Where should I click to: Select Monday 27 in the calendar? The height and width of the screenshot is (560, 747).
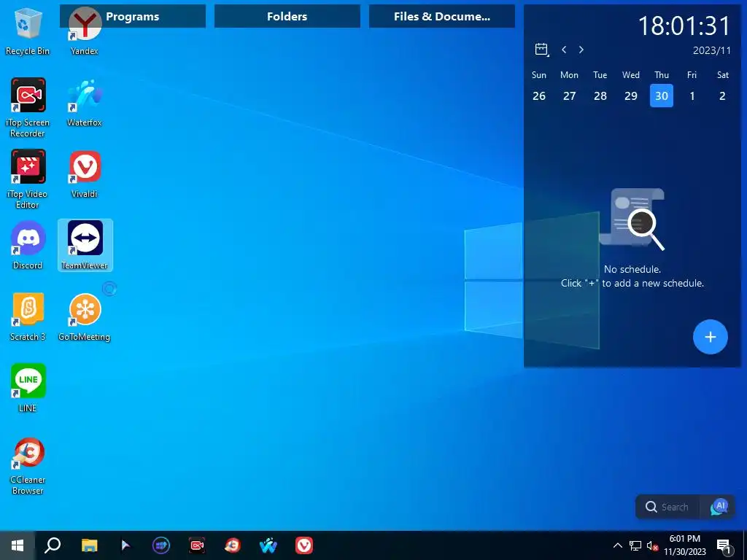tap(569, 96)
